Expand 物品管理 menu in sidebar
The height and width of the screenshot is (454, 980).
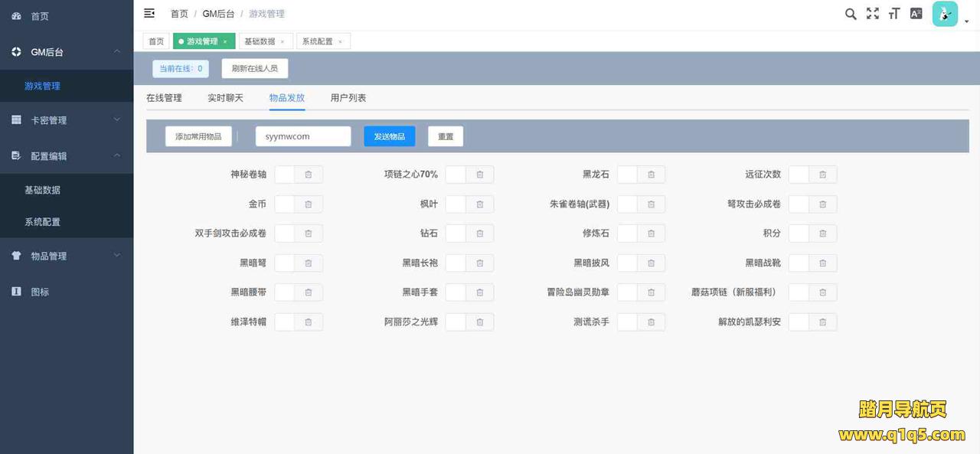click(x=67, y=256)
